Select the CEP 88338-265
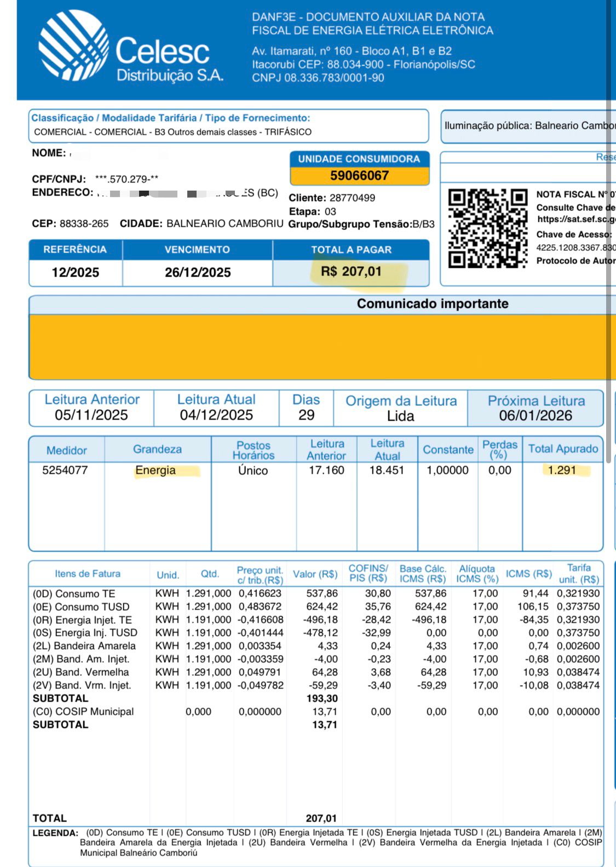Viewport: 616px width, 867px height. click(x=84, y=224)
